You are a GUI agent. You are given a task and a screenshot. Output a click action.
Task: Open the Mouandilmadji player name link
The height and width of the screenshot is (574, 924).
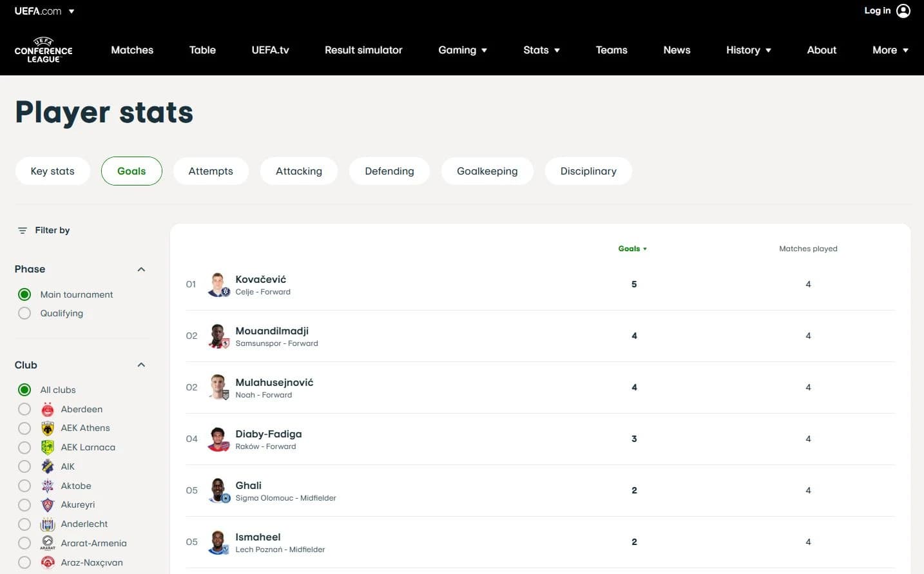[x=272, y=331]
